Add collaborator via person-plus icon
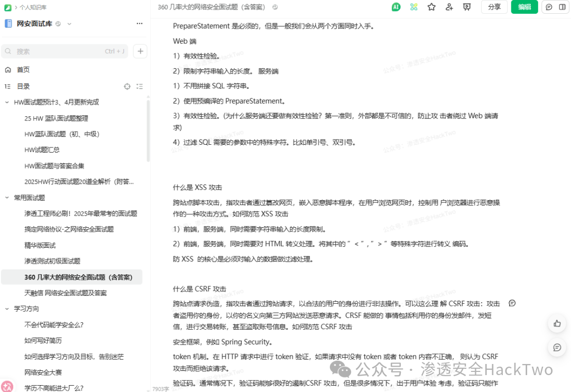 tap(449, 7)
